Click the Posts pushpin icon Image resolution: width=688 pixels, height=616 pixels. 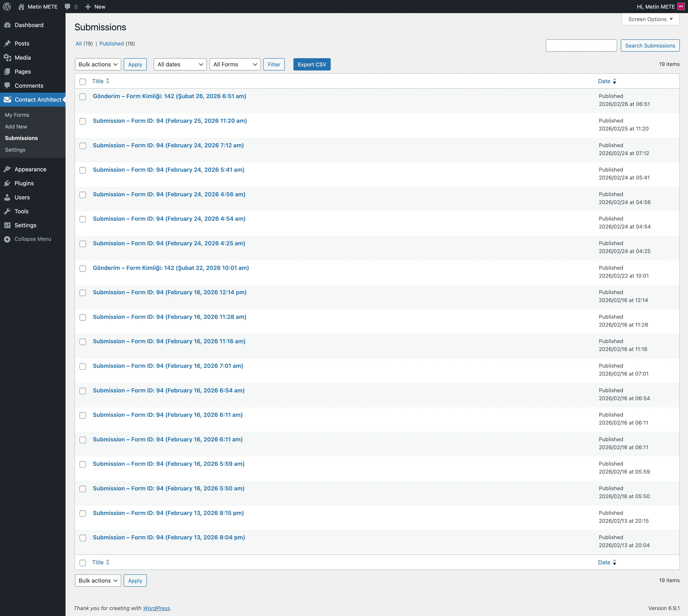pos(7,43)
